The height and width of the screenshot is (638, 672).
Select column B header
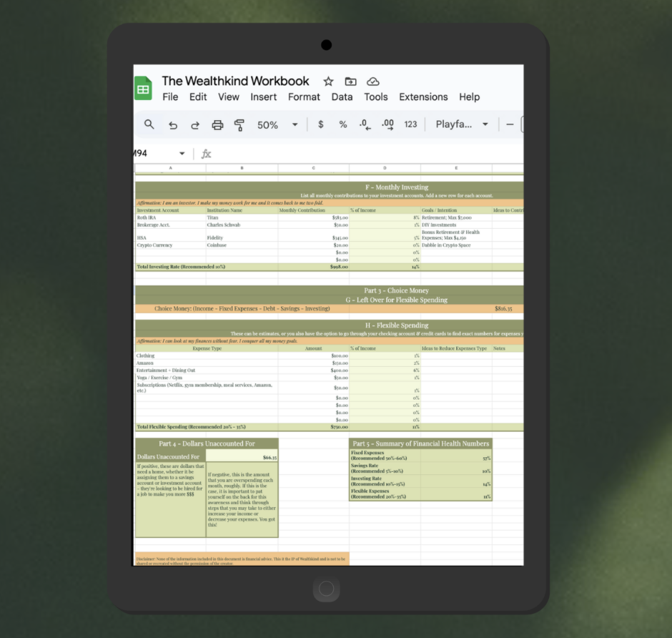click(x=242, y=168)
